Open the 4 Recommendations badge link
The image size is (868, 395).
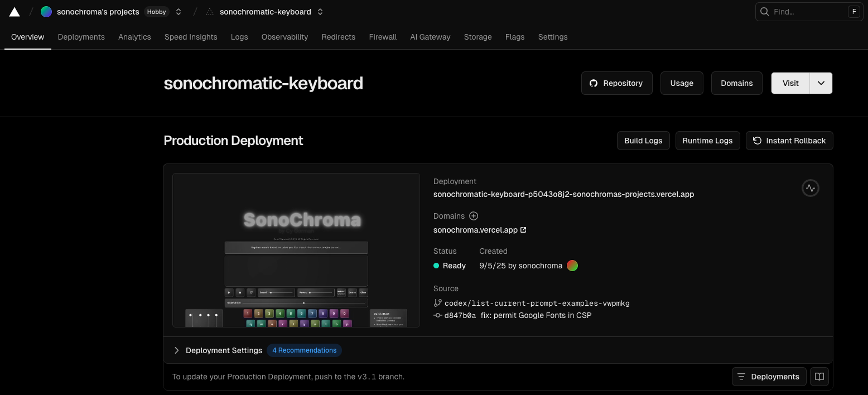(304, 350)
